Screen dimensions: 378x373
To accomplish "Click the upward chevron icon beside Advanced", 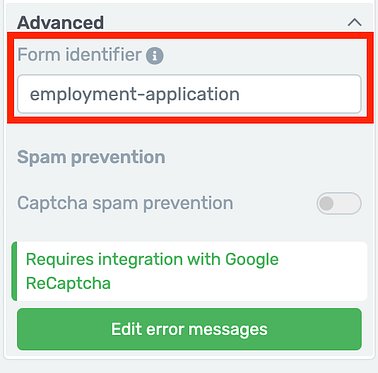I will pos(355,23).
